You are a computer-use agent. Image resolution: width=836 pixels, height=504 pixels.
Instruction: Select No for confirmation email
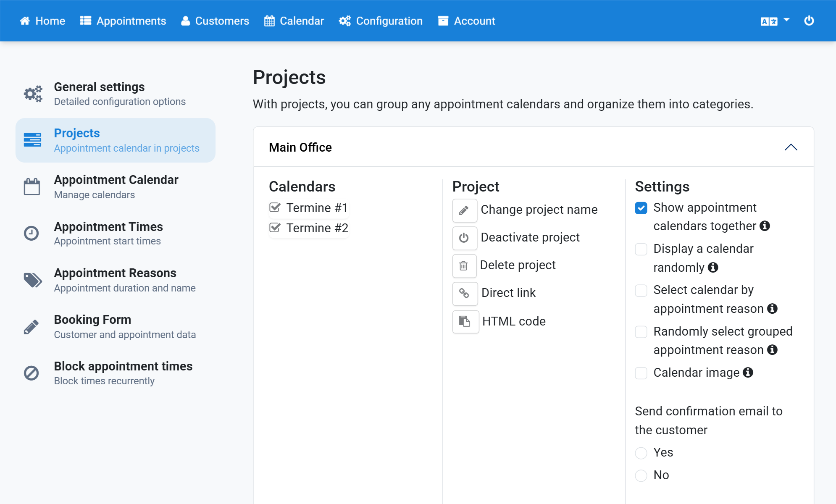point(641,476)
